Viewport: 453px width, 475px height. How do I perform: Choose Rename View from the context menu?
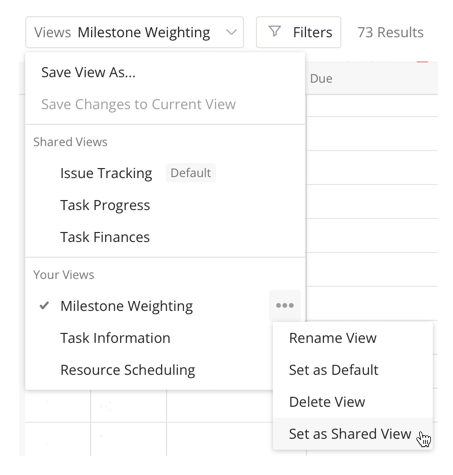pos(333,338)
